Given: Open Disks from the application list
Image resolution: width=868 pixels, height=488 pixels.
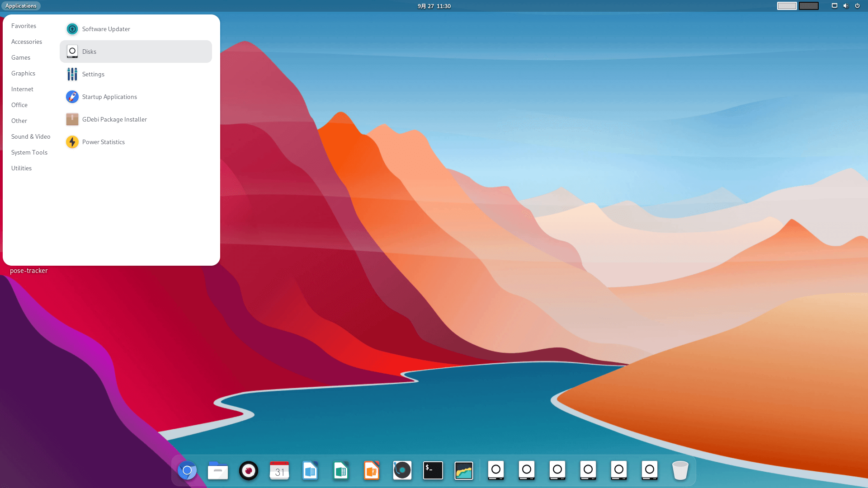Looking at the screenshot, I should (90, 52).
